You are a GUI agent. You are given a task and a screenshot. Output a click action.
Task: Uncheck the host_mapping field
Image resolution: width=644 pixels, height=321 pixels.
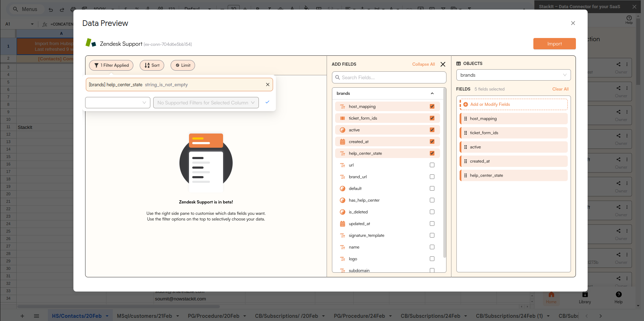coord(432,107)
